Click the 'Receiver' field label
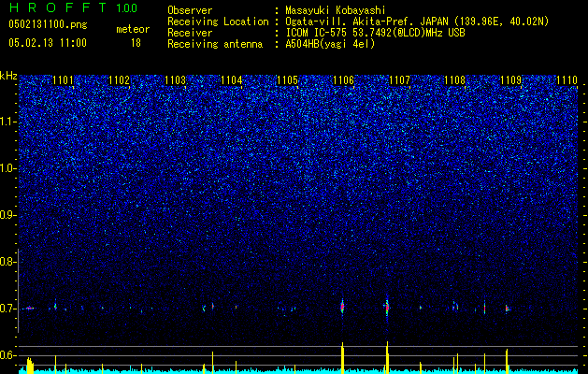Screen dimensions: 588x374 coord(190,33)
